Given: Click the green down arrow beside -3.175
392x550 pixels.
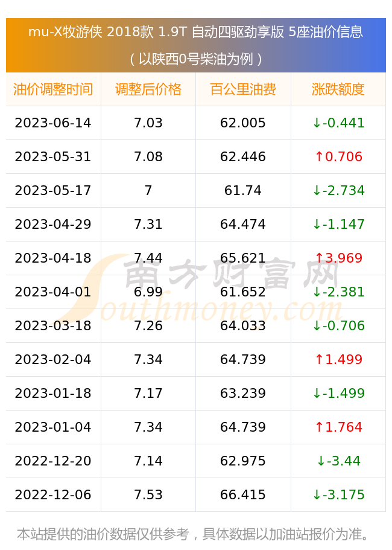Looking at the screenshot, I should point(317,494).
